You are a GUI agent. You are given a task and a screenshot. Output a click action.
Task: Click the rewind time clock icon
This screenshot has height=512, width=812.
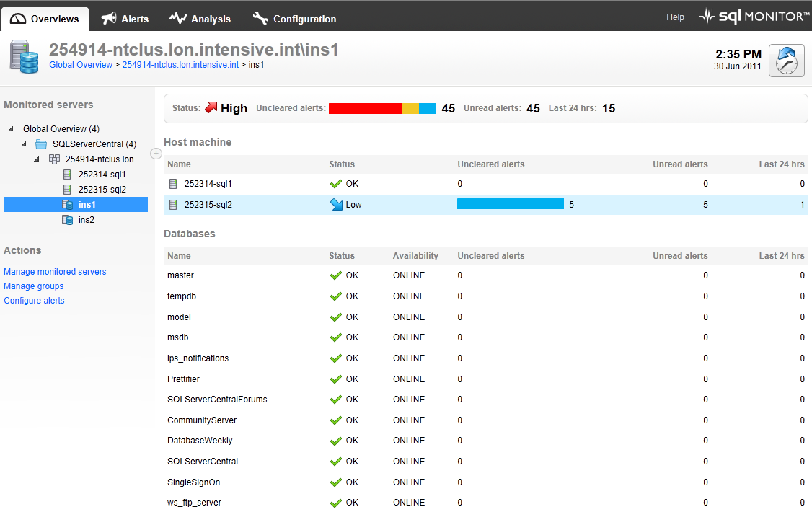(x=786, y=61)
